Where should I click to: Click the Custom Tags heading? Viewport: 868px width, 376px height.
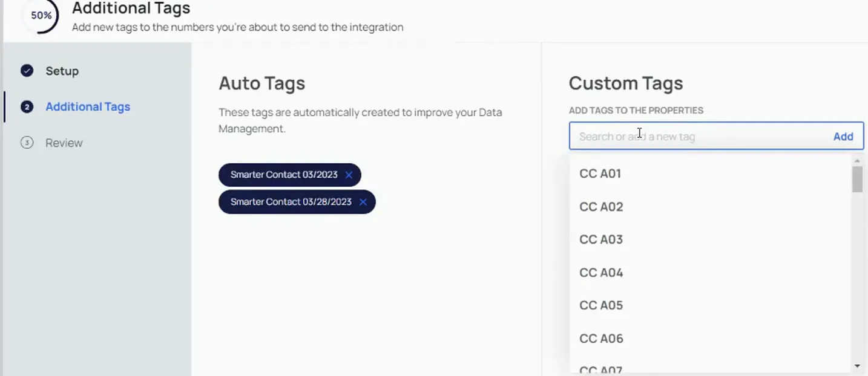click(626, 83)
